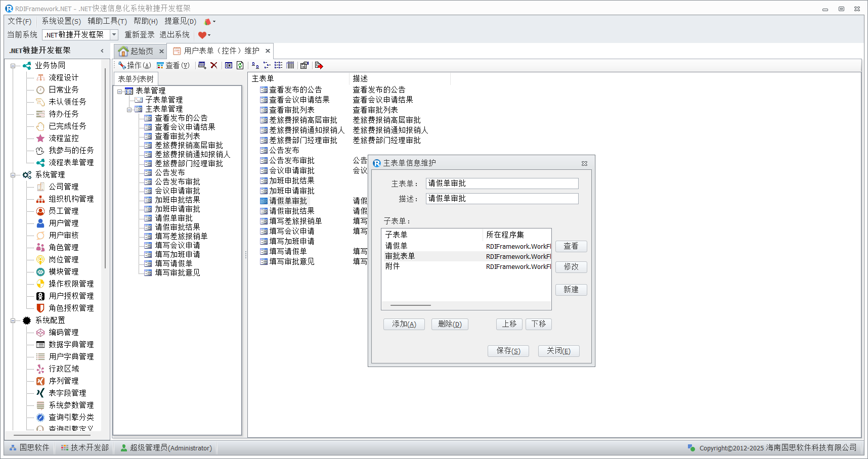Click the green refresh toolbar icon
This screenshot has height=459, width=868.
click(240, 65)
